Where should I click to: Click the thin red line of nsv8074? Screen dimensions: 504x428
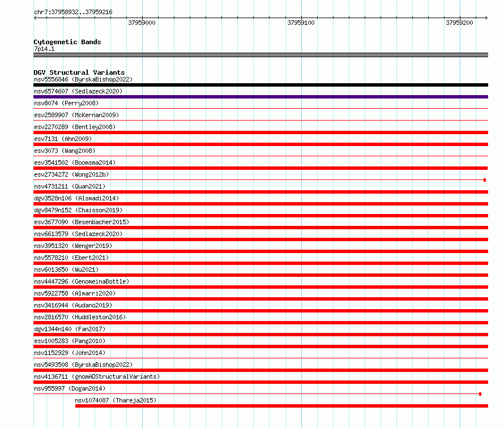pos(260,109)
